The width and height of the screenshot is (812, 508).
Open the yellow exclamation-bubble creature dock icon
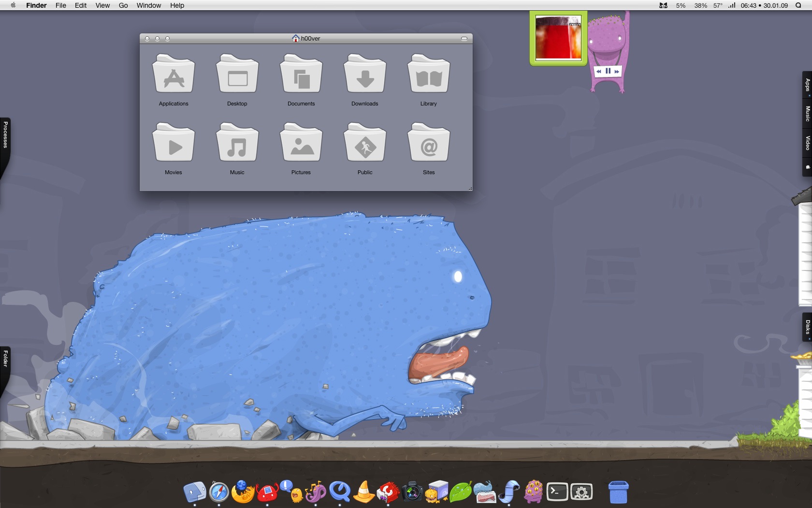(x=291, y=492)
